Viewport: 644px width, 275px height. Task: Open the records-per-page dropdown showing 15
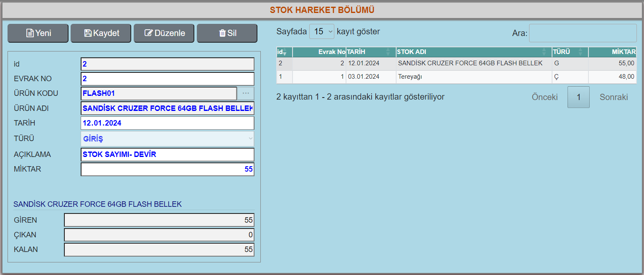click(322, 31)
